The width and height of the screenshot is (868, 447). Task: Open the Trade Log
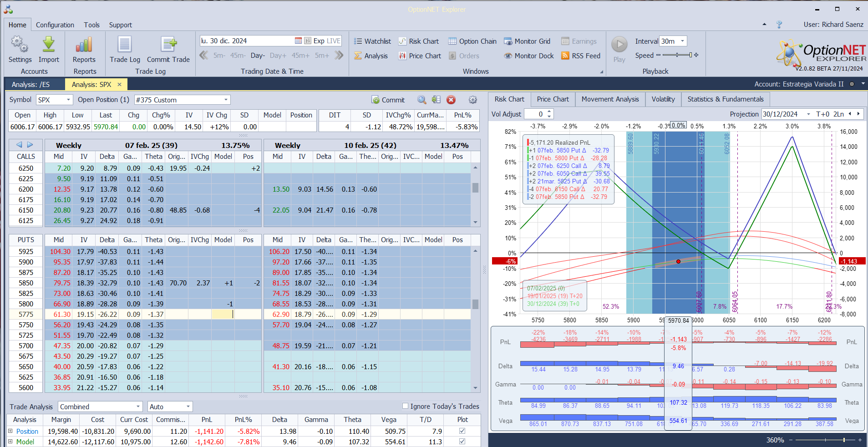pyautogui.click(x=125, y=49)
